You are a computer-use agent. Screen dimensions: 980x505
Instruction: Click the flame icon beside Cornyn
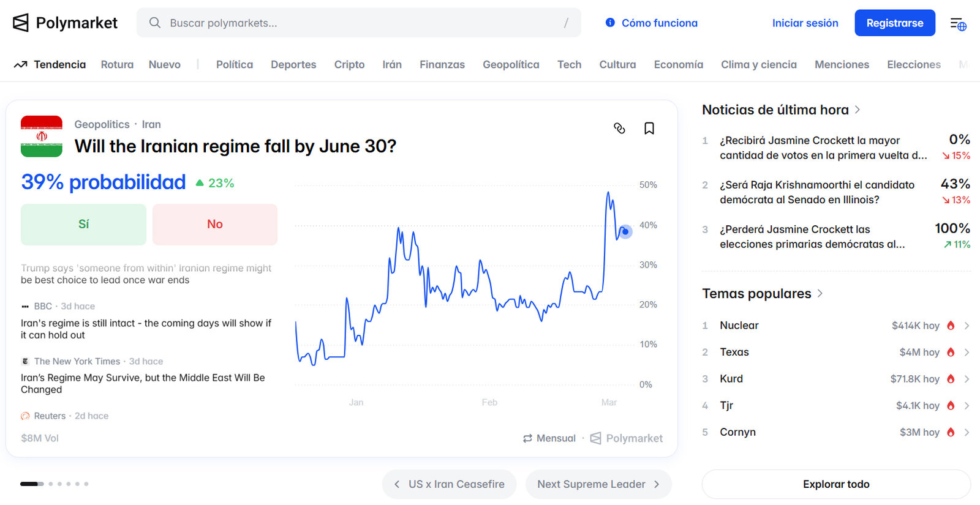(951, 432)
